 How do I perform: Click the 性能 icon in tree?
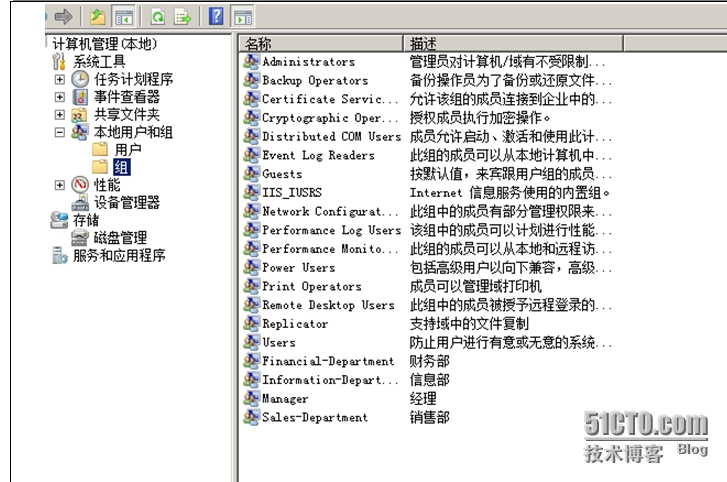(80, 185)
